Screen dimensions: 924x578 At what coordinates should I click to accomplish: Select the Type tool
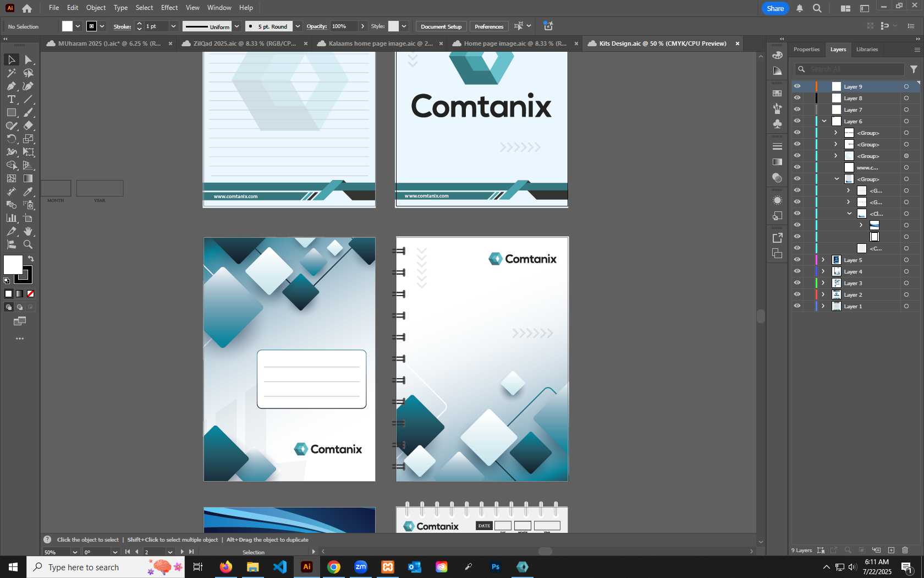pos(11,99)
